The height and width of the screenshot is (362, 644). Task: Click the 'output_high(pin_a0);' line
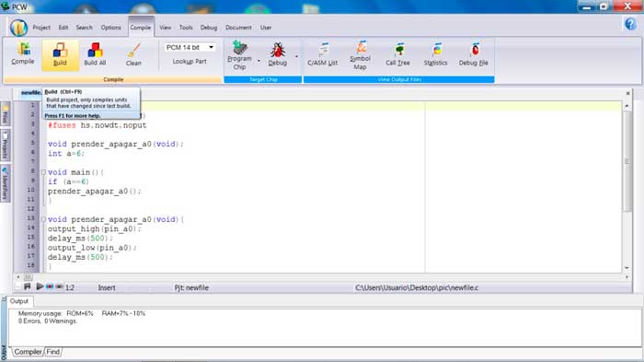pos(94,229)
